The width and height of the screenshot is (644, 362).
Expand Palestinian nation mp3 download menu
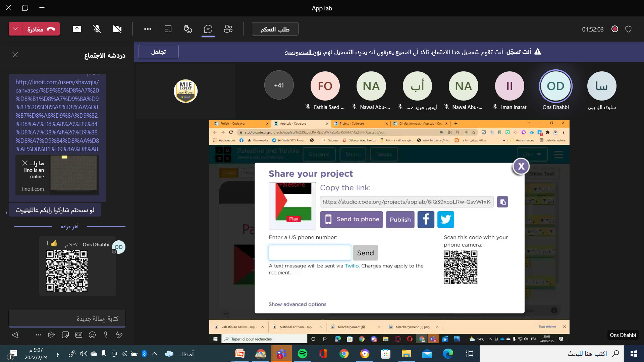tap(263, 327)
